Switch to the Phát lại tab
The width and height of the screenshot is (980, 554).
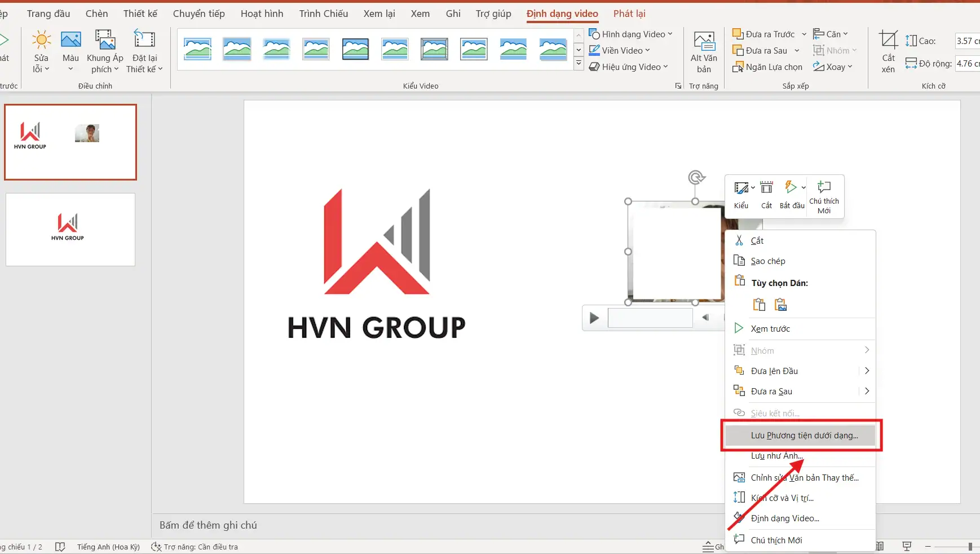click(x=629, y=14)
